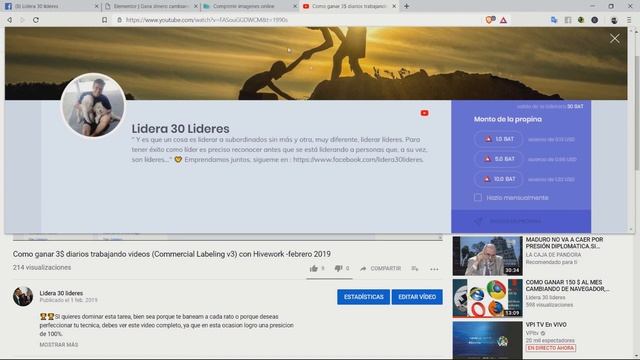Click the Lidera 30 lideres channel avatar
Viewport: 640px width, 360px height.
click(x=23, y=296)
